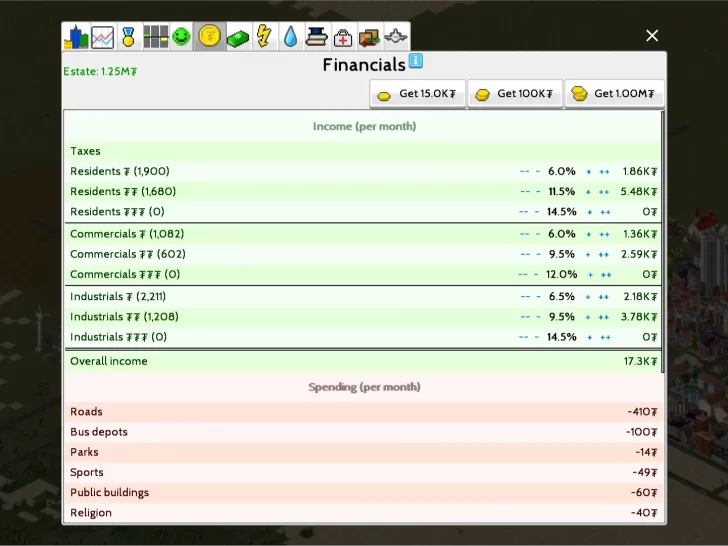Click the Get 15.0K button

417,94
